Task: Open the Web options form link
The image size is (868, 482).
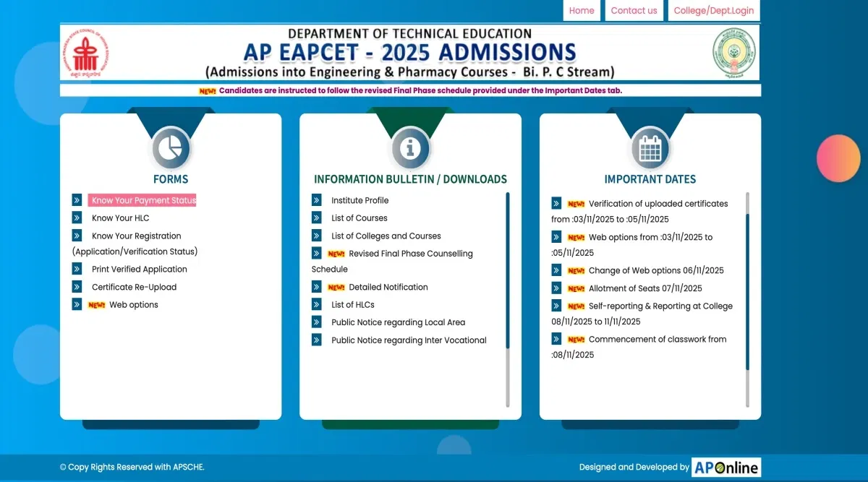Action: [133, 305]
